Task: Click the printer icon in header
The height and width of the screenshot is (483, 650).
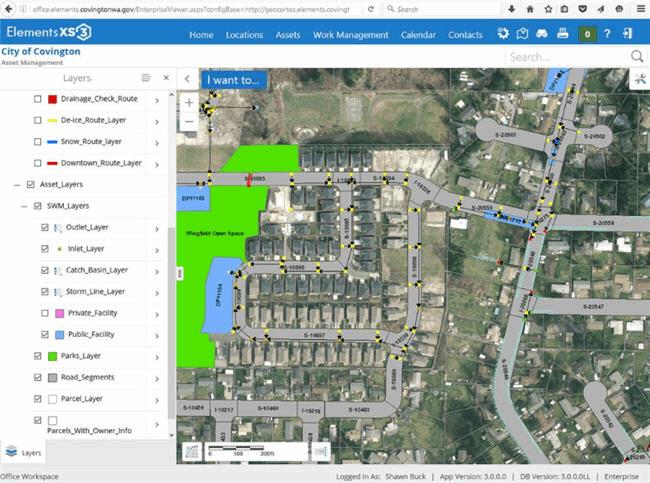Action: coord(563,34)
